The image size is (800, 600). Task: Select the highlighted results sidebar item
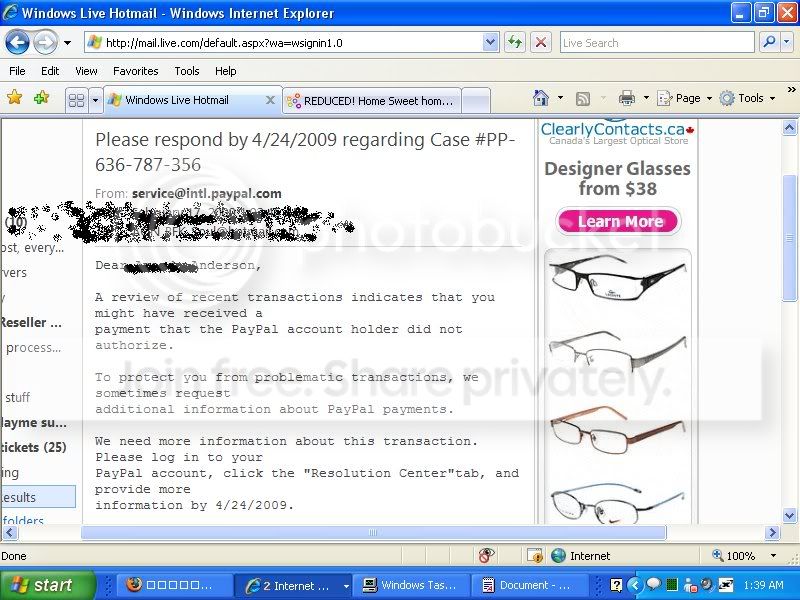pyautogui.click(x=38, y=497)
